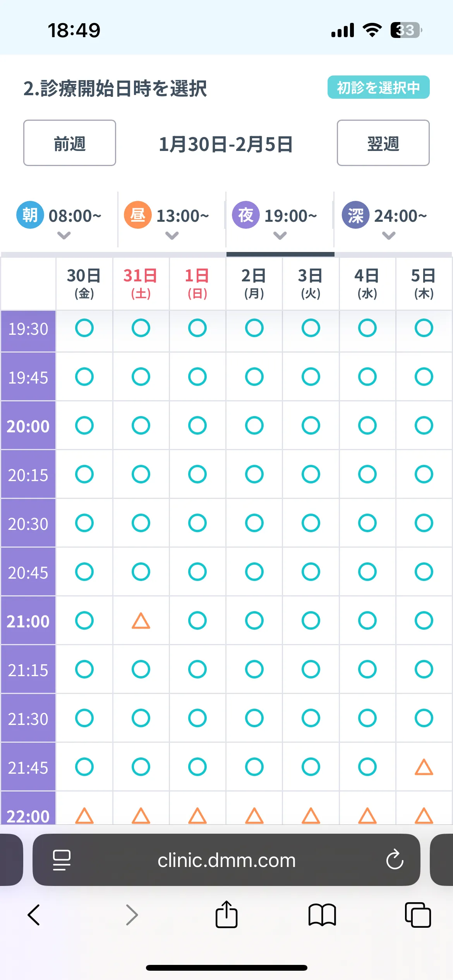
Task: Choose the 20:00 slot on the 2nd (Monday)
Action: [254, 426]
